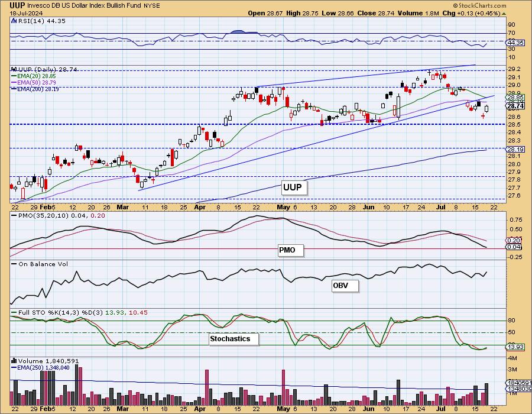Click the OBV annotation box

[x=345, y=286]
